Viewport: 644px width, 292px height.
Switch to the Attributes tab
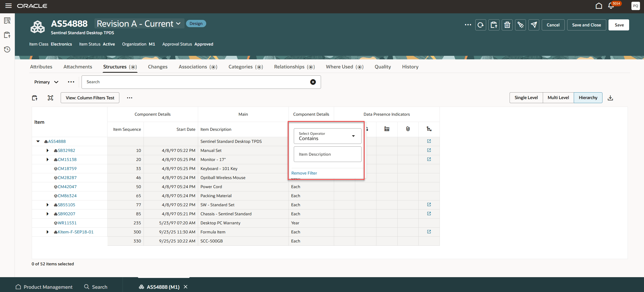coord(41,67)
